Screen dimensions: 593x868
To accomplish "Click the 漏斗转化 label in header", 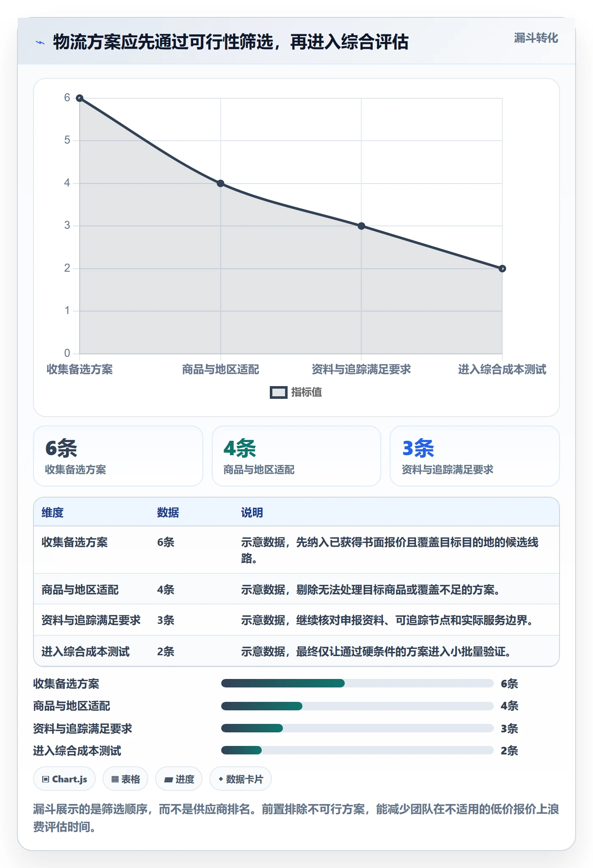I will coord(536,38).
